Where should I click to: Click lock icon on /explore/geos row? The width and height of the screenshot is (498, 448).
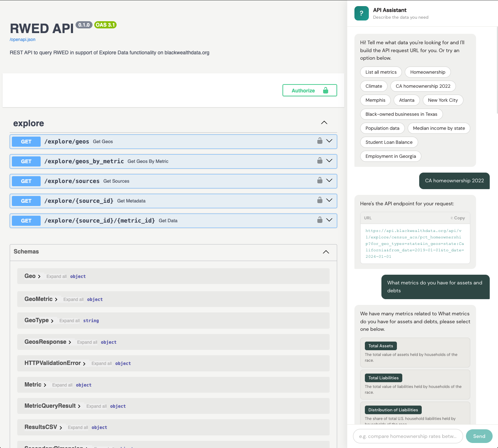coord(320,141)
